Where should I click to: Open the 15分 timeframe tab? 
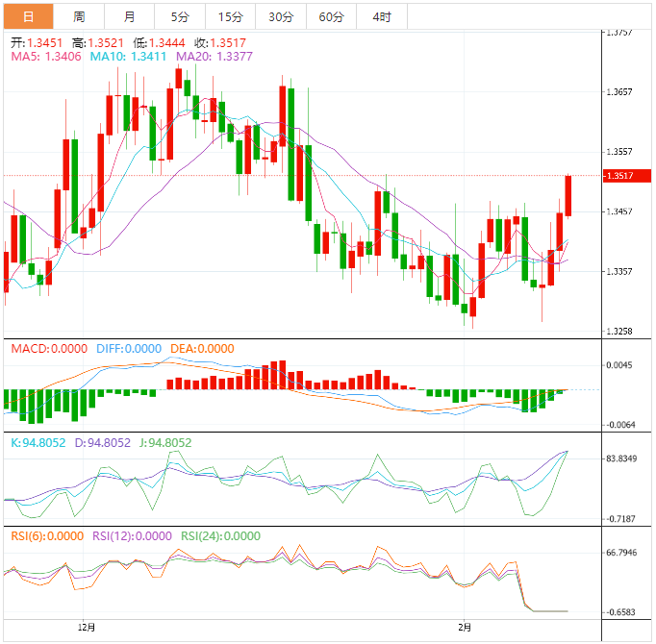tap(231, 16)
